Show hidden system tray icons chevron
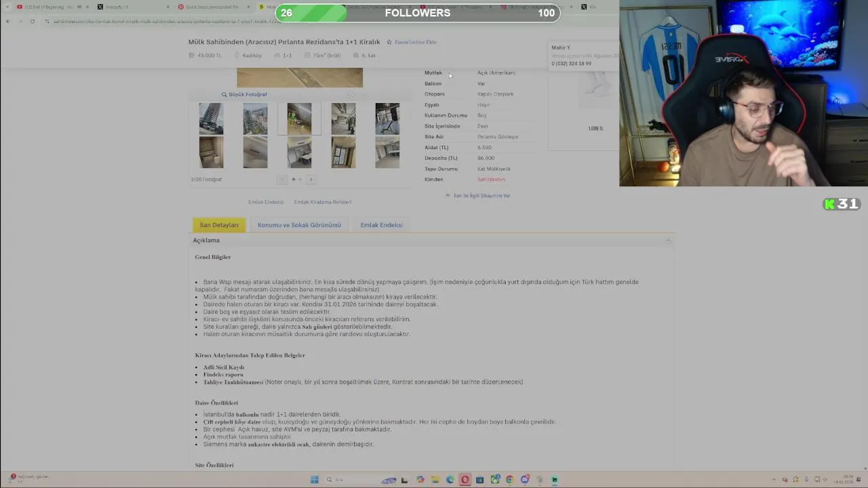Viewport: 868px width, 488px height. 774,480
